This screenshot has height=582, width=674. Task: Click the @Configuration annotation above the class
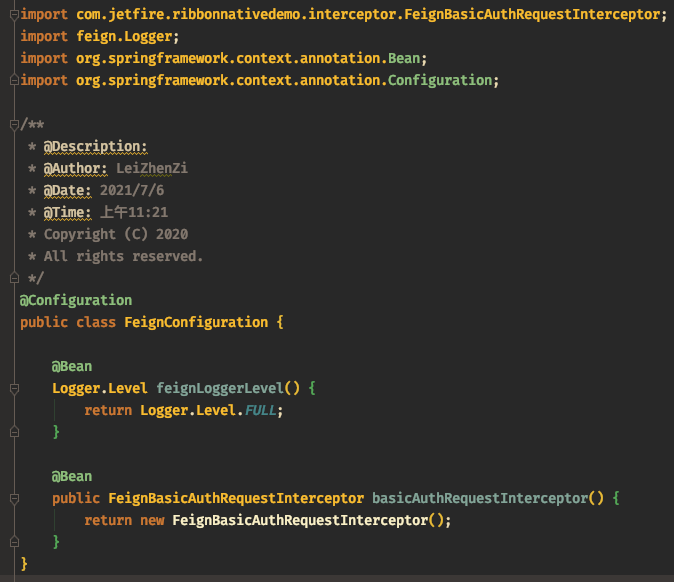[x=76, y=300]
